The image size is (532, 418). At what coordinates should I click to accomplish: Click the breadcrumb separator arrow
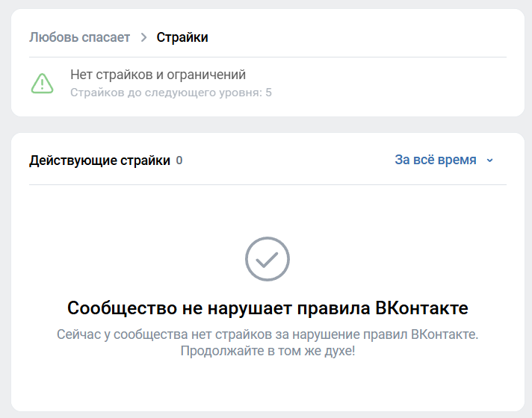tap(143, 37)
